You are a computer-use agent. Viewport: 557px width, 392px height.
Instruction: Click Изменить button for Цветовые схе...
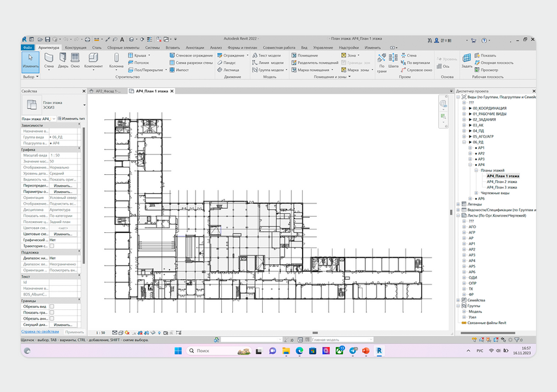63,234
